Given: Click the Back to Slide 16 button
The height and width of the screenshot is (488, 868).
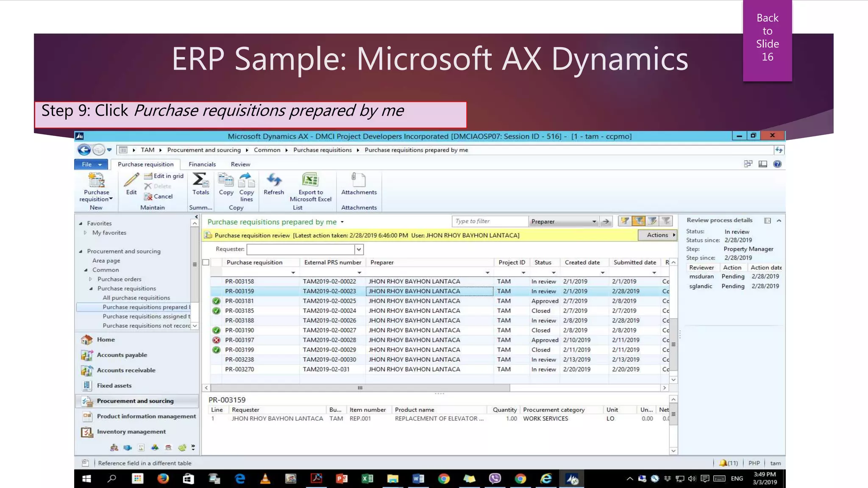Looking at the screenshot, I should click(x=768, y=40).
